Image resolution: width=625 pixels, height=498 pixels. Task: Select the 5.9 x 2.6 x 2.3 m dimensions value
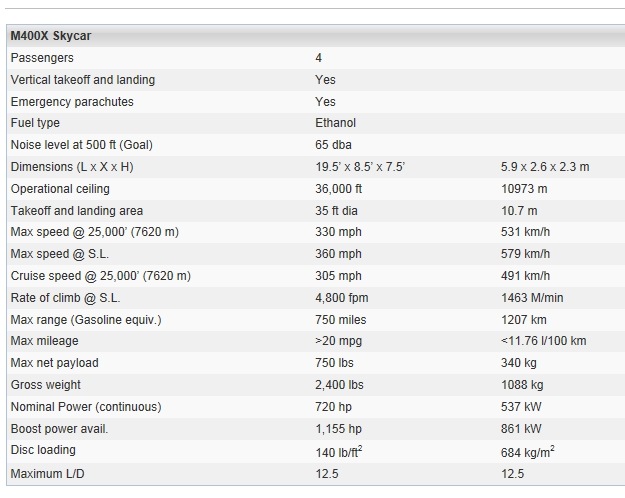[x=545, y=167]
